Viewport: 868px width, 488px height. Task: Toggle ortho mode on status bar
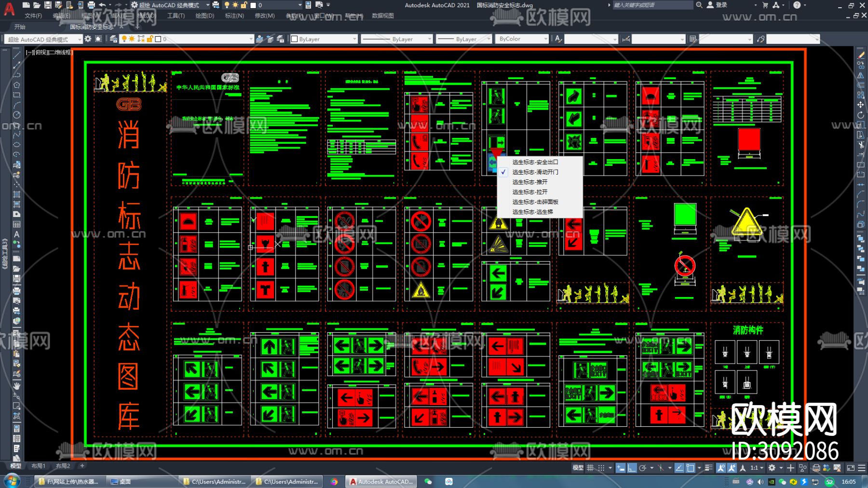click(x=632, y=468)
